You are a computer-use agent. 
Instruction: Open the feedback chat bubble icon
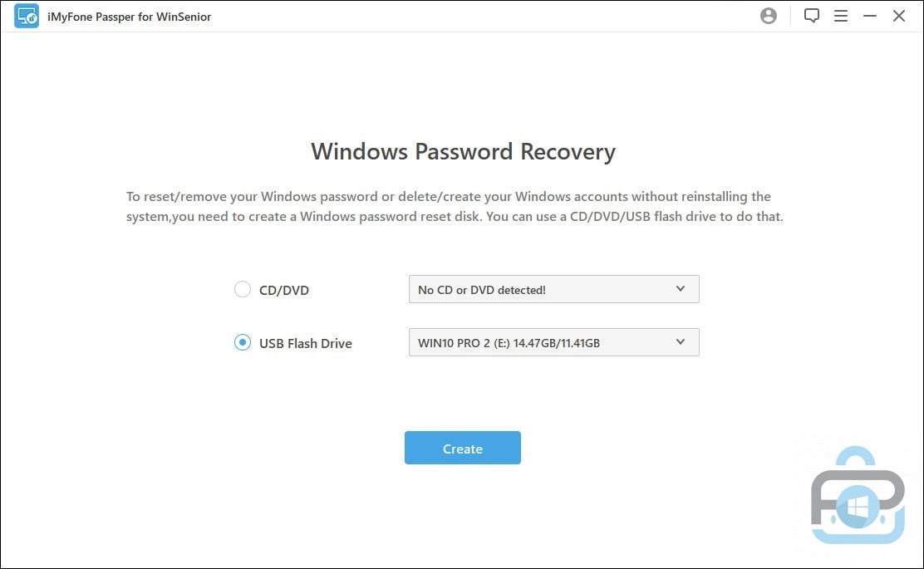[x=812, y=15]
